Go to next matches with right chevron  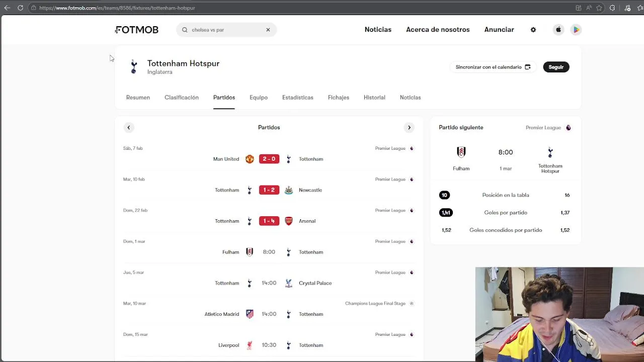coord(409,127)
